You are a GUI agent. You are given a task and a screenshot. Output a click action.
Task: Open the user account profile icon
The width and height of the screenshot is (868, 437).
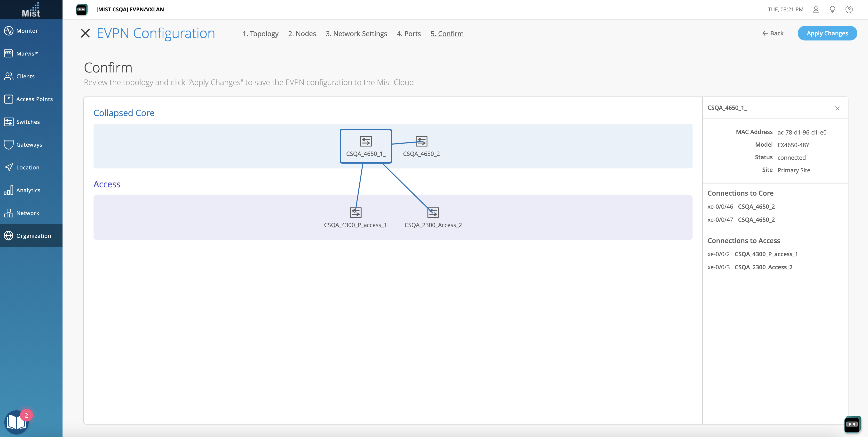coord(816,9)
